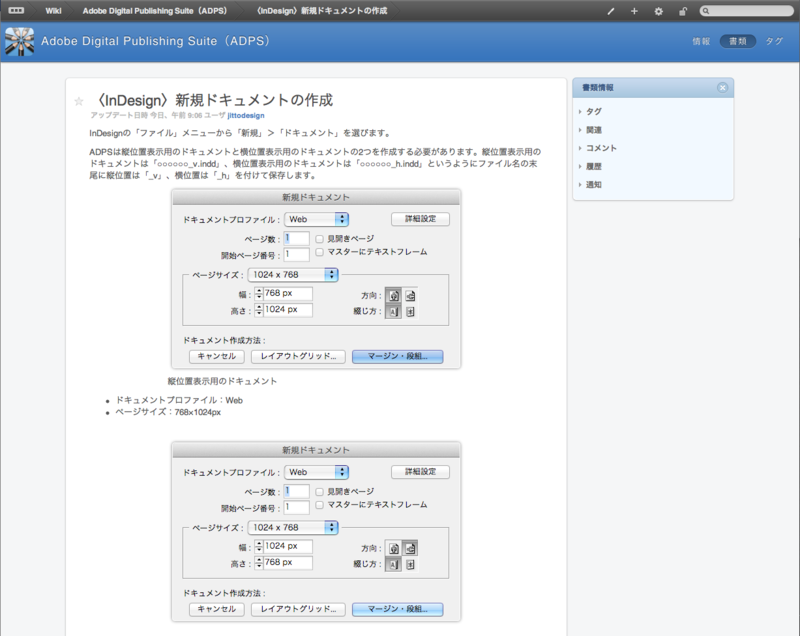Toggle 見開きページ checkbox in the second dialog
The width and height of the screenshot is (800, 636).
(x=319, y=491)
